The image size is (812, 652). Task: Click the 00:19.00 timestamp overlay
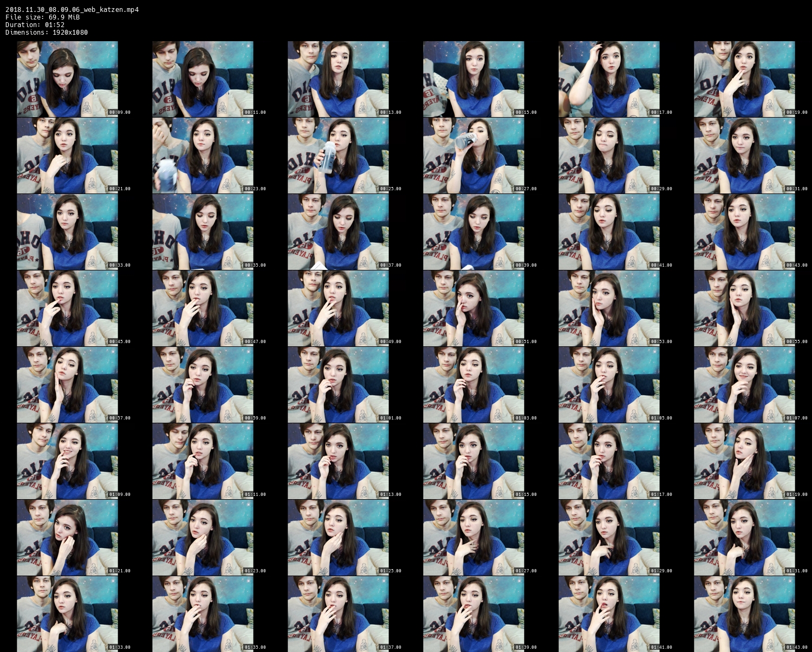796,112
